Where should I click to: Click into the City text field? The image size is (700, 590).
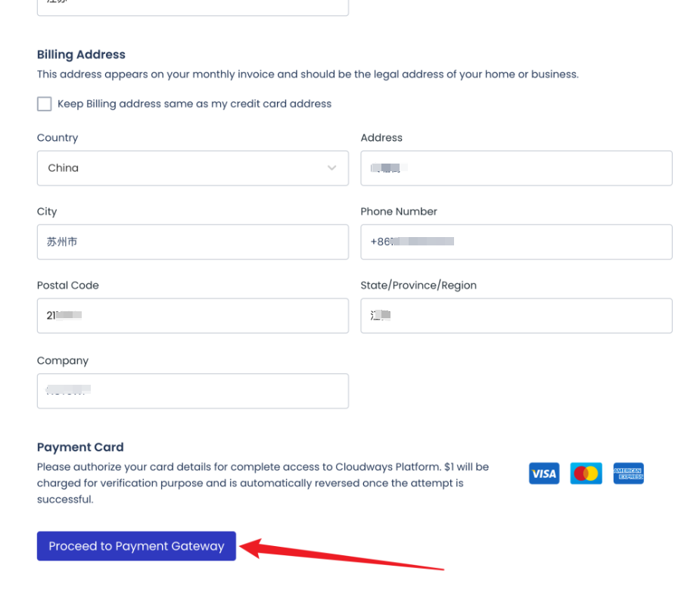tap(192, 242)
